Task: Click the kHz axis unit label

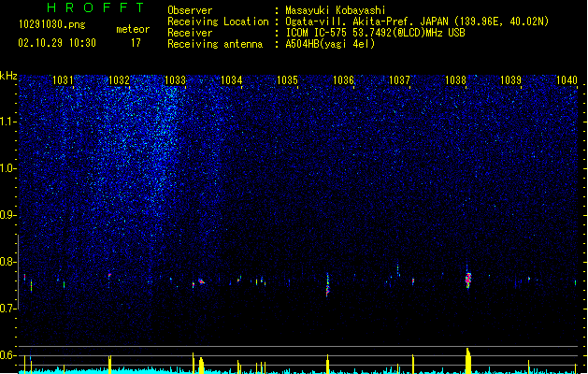Action: 8,76
